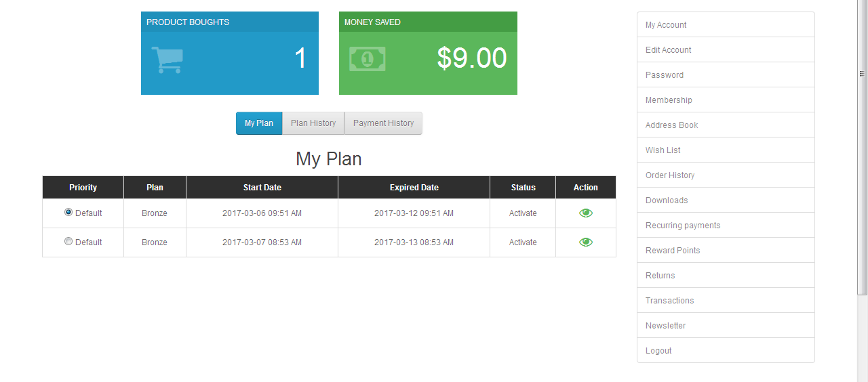Viewport: 868px width, 382px height.
Task: Open the Payment History tab
Action: (x=383, y=123)
